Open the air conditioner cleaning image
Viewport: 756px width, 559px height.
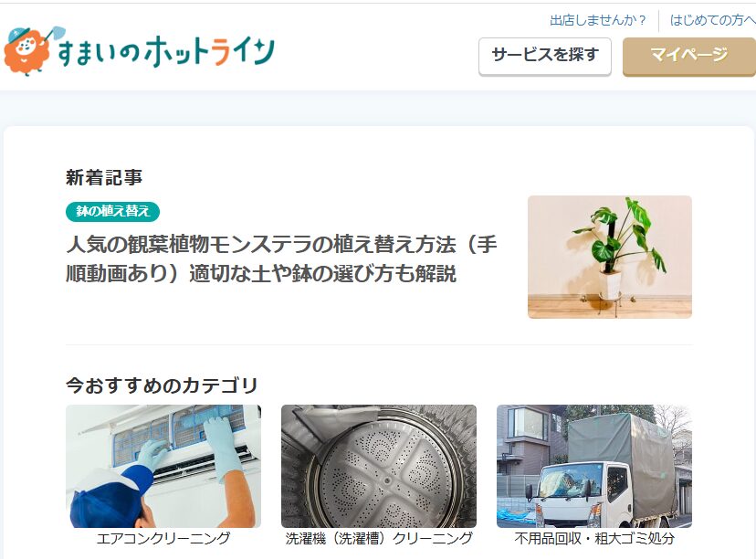(x=163, y=466)
